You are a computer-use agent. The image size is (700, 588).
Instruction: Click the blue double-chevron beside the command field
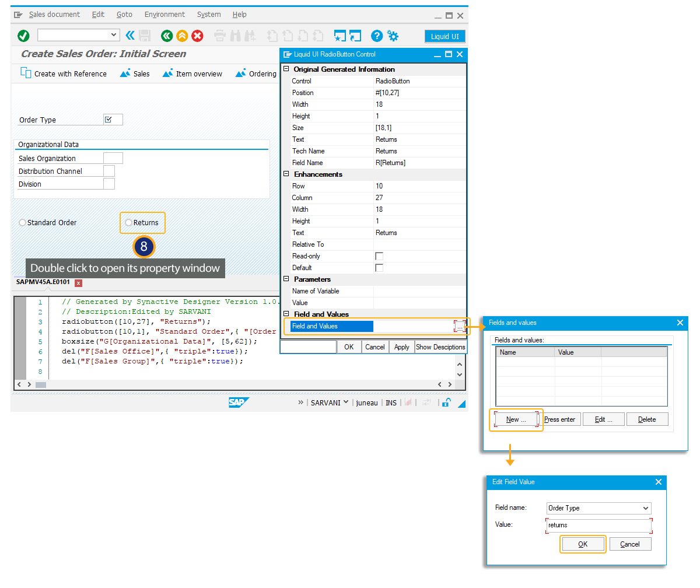point(130,36)
